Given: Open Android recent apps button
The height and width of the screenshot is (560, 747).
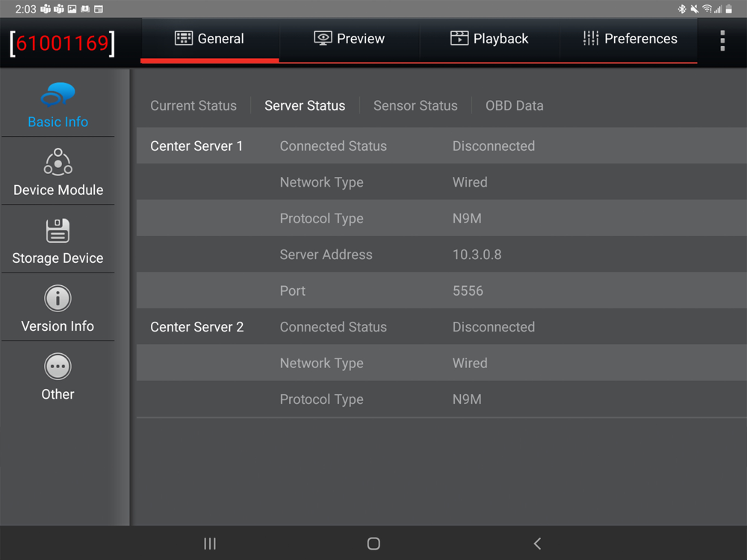Looking at the screenshot, I should (210, 544).
